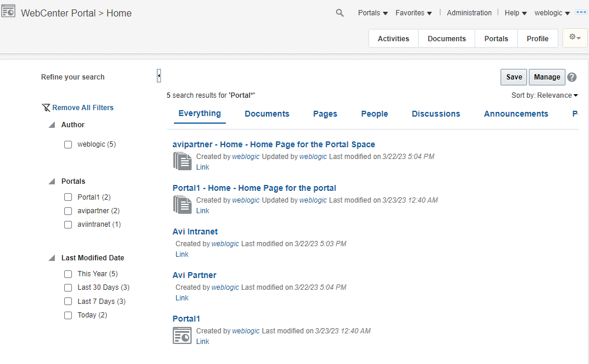This screenshot has height=364, width=589.
Task: Collapse the Last Modified Date section
Action: [52, 258]
